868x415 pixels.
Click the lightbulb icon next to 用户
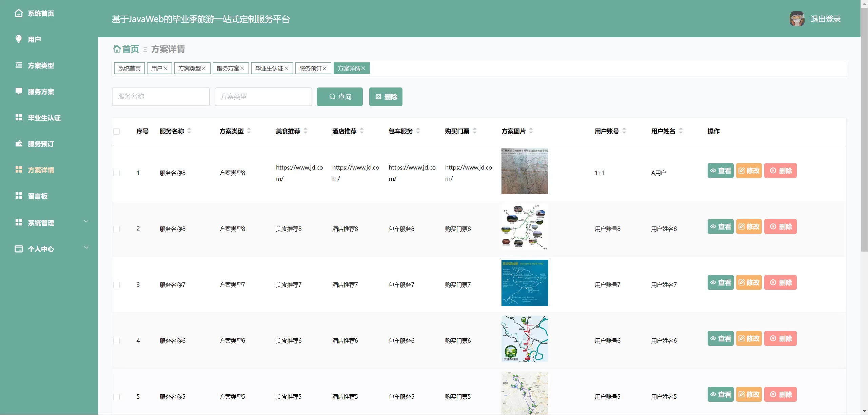tap(19, 39)
